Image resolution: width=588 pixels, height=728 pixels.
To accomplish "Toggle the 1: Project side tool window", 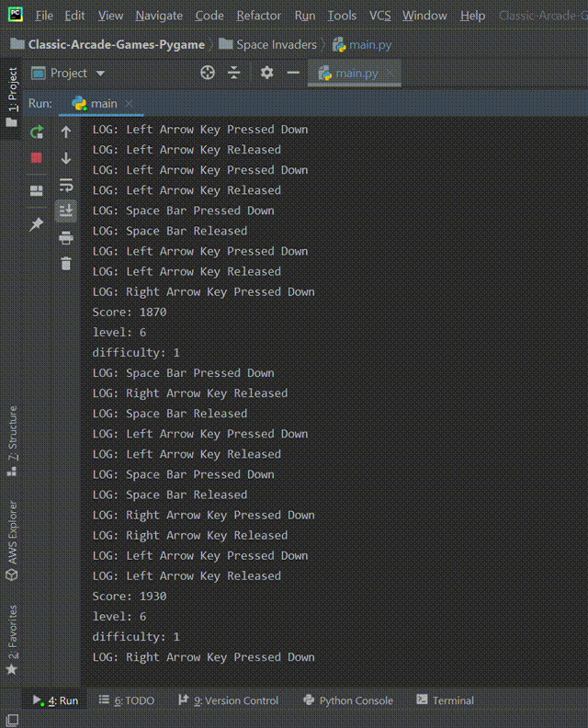I will pyautogui.click(x=12, y=97).
